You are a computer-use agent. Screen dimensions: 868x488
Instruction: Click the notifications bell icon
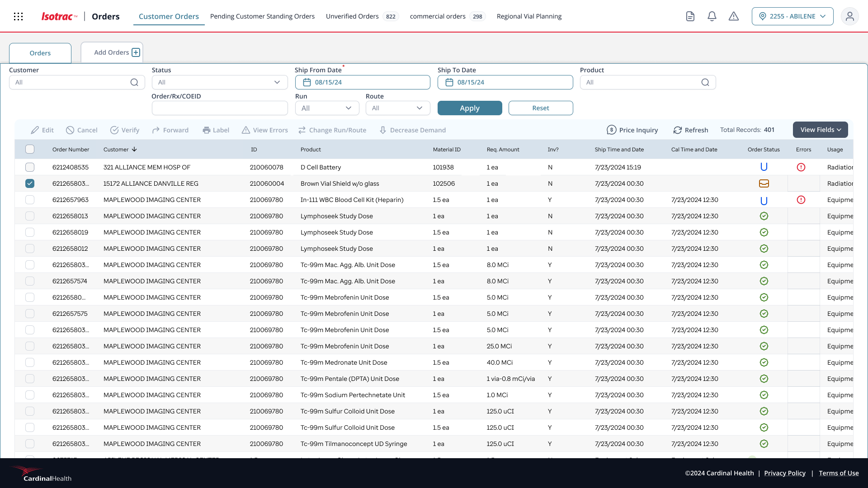coord(712,16)
